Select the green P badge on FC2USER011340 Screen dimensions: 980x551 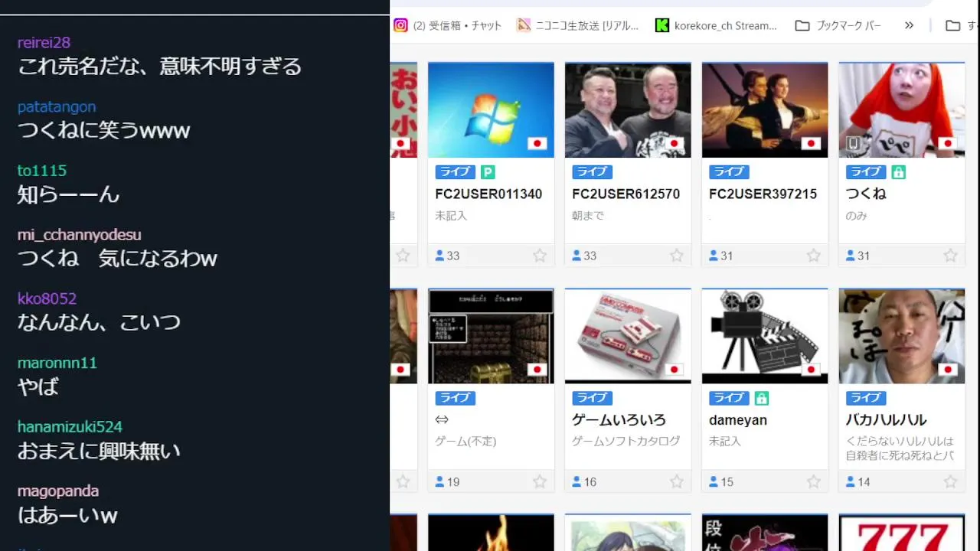point(488,172)
